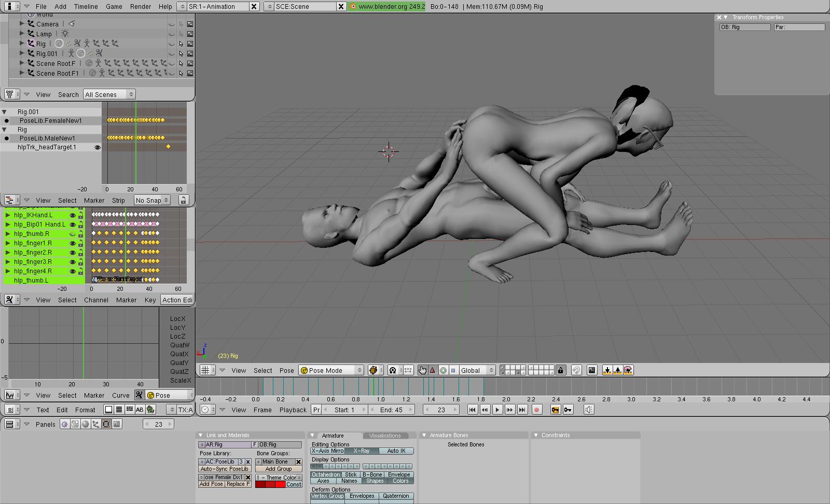The image size is (830, 504).
Task: Open the Global orientation dropdown
Action: tap(476, 370)
